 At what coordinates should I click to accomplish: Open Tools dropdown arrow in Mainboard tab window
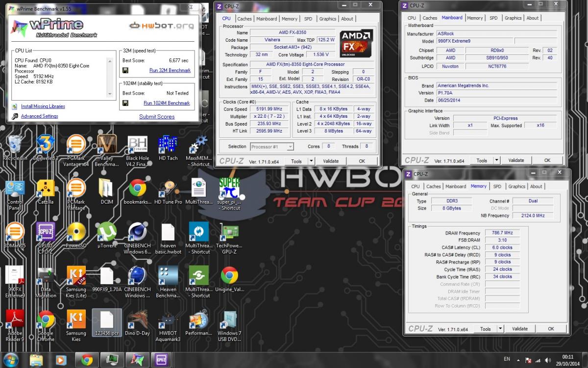click(x=496, y=160)
